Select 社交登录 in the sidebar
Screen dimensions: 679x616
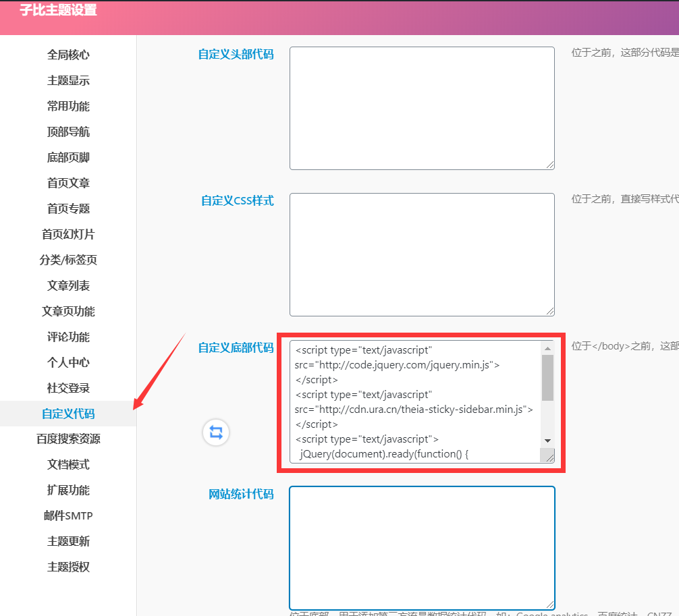(68, 388)
